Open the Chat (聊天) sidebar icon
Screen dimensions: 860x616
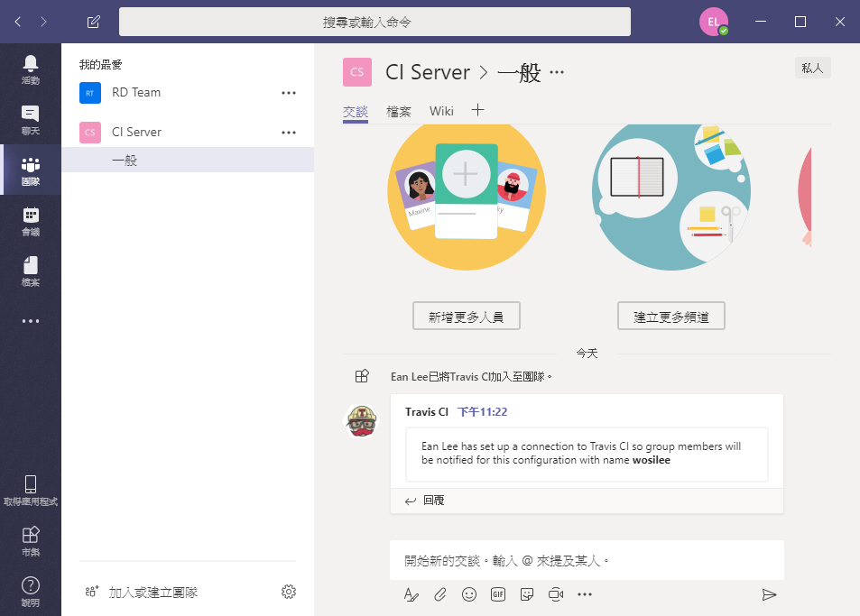(30, 120)
